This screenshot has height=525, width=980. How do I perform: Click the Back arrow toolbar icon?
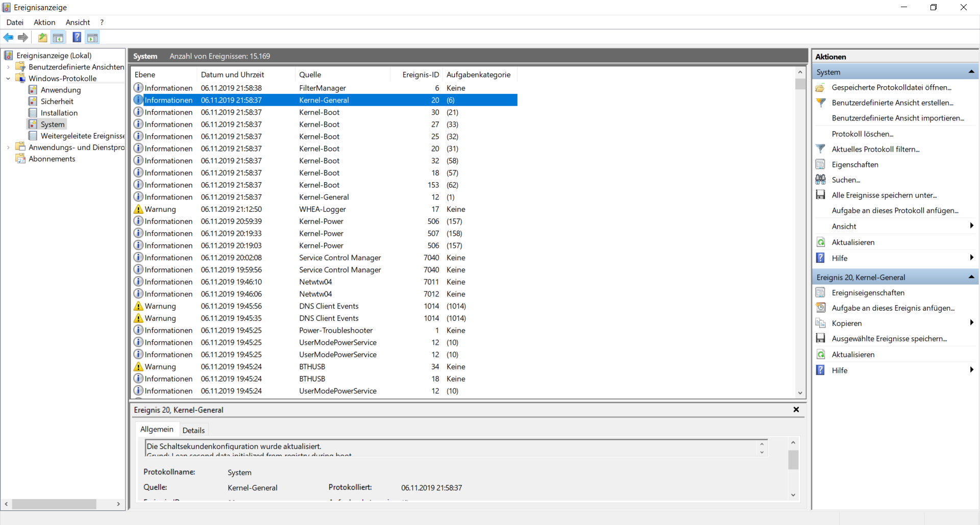click(x=9, y=37)
